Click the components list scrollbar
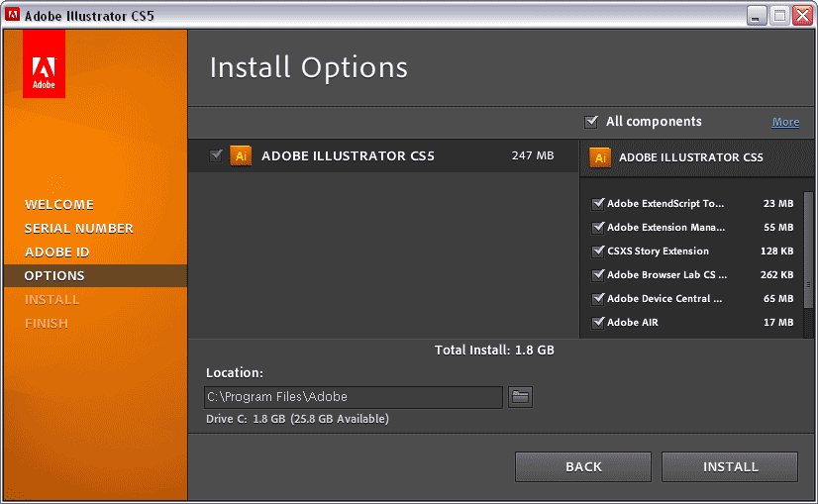The image size is (818, 504). click(809, 251)
